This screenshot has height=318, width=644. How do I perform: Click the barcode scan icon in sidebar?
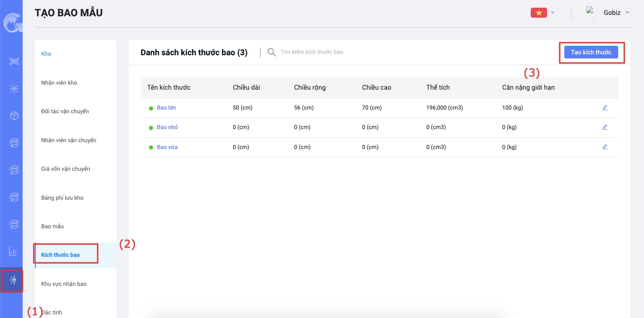tap(14, 62)
